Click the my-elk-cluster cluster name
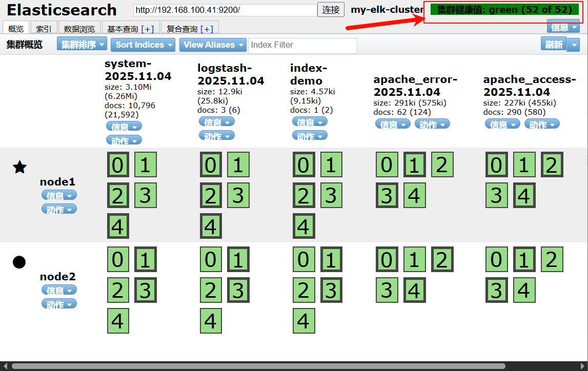Screen dimensions: 588x371 click(387, 10)
